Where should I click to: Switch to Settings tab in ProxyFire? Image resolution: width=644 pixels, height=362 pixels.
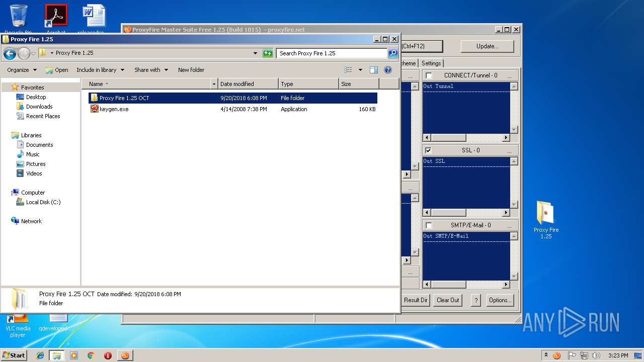(431, 63)
